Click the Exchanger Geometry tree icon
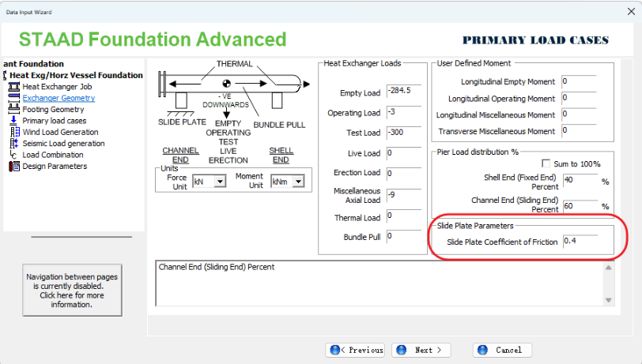The width and height of the screenshot is (642, 364). pos(14,98)
